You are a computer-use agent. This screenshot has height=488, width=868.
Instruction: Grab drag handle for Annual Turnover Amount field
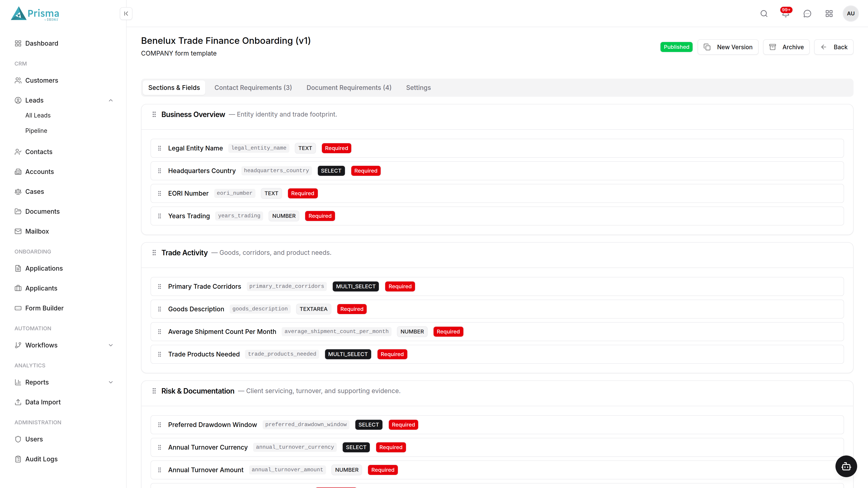tap(160, 470)
